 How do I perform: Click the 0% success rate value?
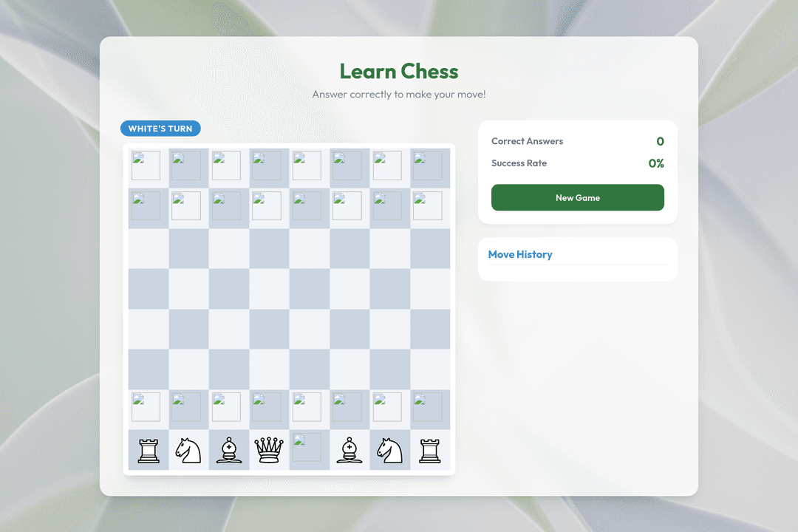[656, 163]
